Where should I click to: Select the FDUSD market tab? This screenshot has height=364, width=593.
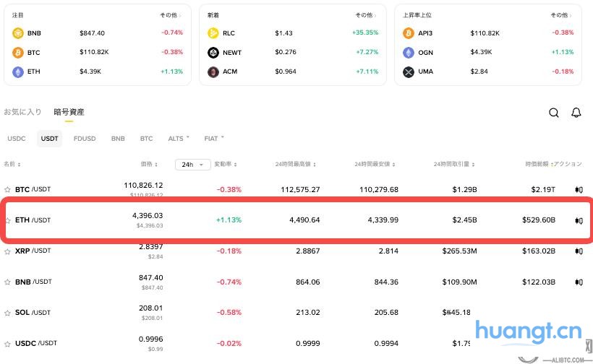(85, 138)
